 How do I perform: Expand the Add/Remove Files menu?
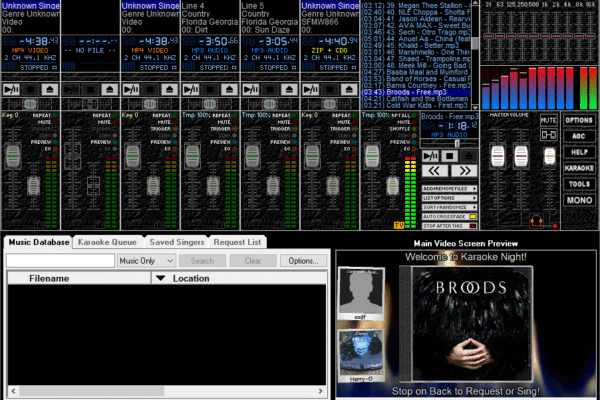(x=448, y=187)
